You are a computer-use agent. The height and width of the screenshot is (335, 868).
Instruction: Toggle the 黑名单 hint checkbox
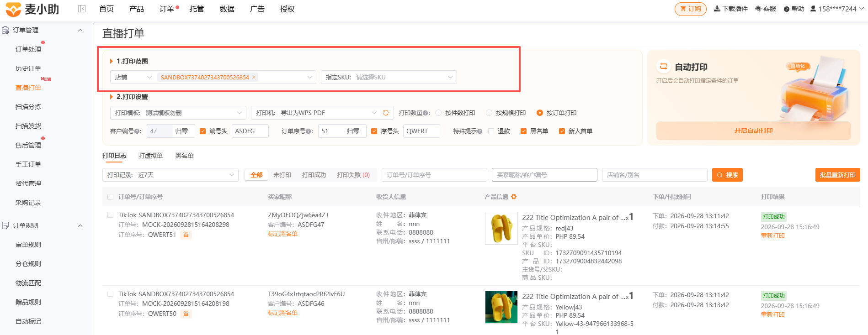[523, 131]
